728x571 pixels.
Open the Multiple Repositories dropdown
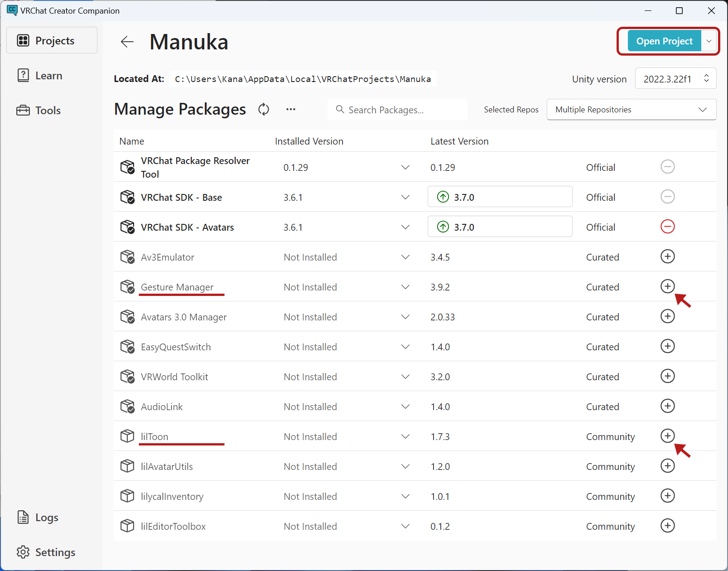click(632, 110)
